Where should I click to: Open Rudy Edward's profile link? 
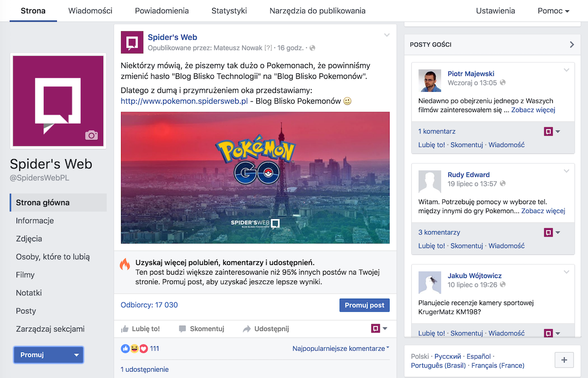point(468,175)
